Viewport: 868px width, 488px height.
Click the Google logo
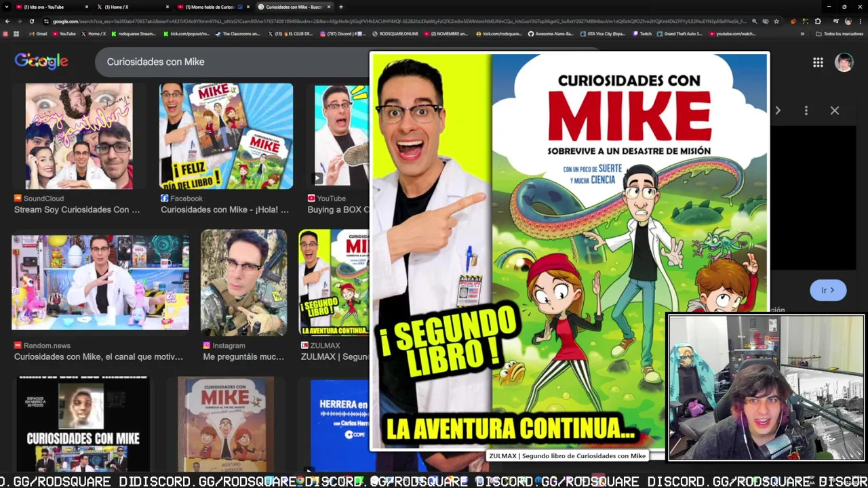tap(41, 61)
